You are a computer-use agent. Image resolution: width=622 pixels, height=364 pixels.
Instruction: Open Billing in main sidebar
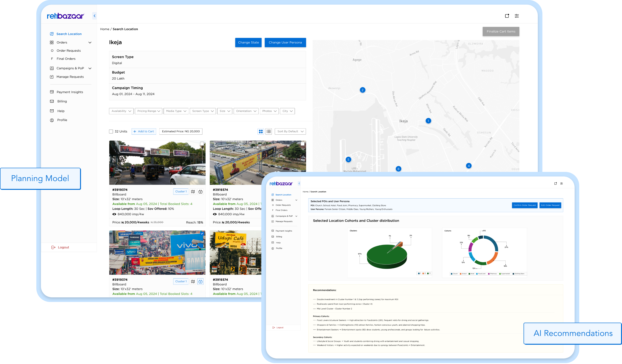tap(62, 101)
